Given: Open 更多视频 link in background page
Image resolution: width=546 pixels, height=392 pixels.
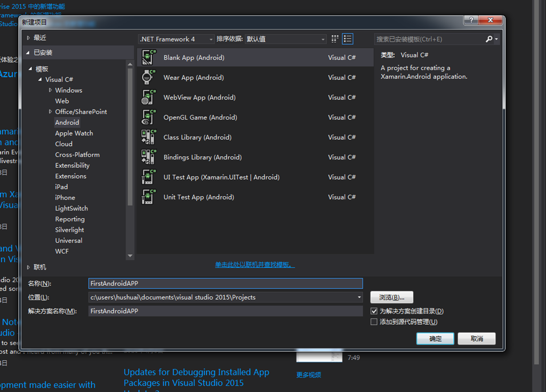Looking at the screenshot, I should click(309, 375).
